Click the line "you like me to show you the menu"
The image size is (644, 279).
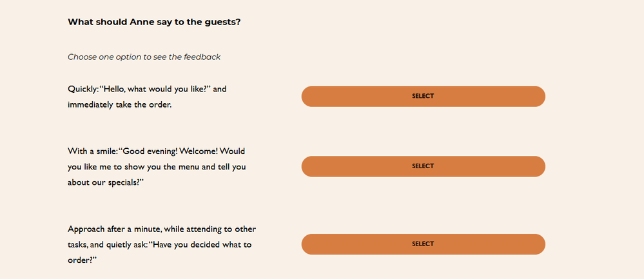(139, 167)
